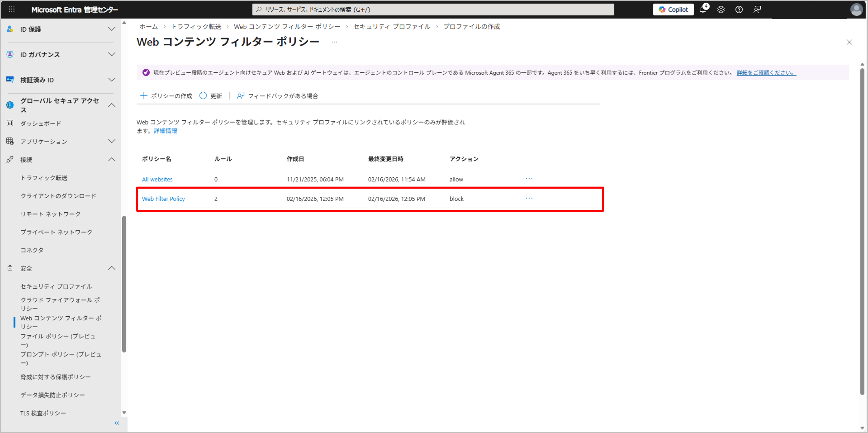Click the refresh 更新 icon
This screenshot has height=433, width=868.
click(203, 96)
